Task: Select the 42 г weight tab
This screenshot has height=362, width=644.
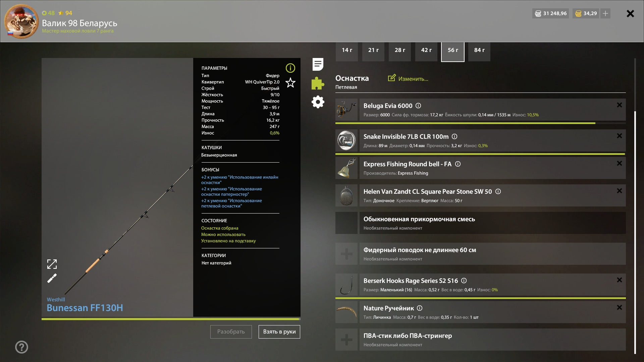Action: (426, 50)
